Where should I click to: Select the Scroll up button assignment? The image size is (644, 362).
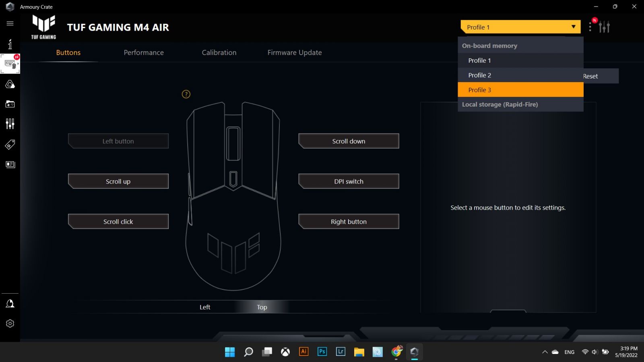tap(118, 181)
